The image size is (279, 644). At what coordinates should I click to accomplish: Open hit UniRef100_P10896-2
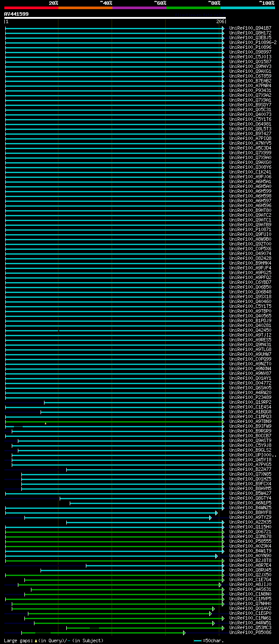tap(253, 42)
